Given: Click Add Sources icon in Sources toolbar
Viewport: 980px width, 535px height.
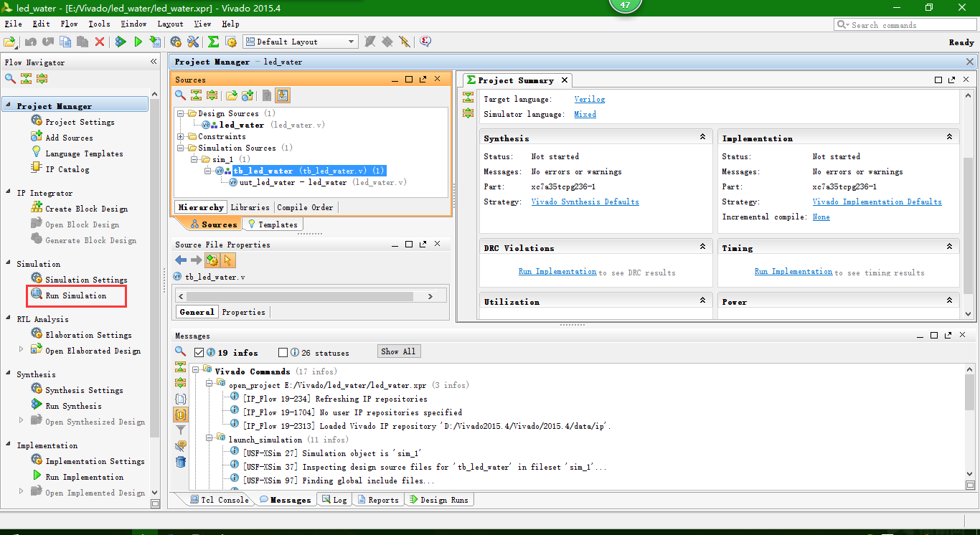Looking at the screenshot, I should (248, 95).
